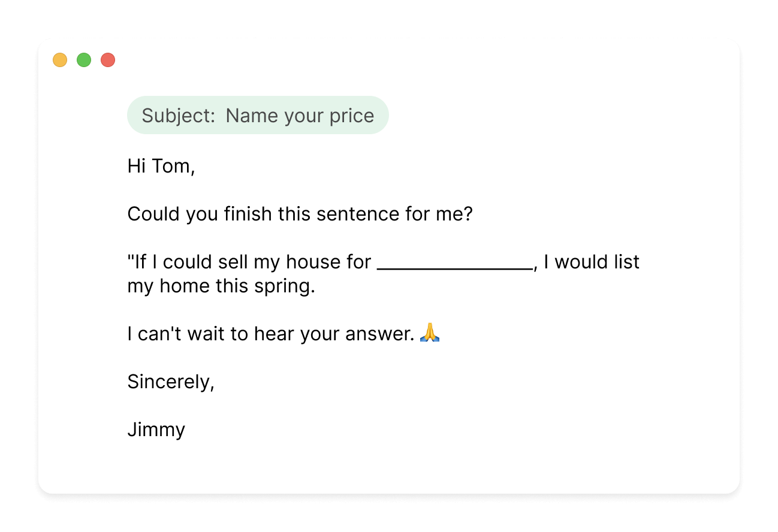The width and height of the screenshot is (778, 532).
Task: Click the "Name your price" subject text
Action: [x=300, y=116]
